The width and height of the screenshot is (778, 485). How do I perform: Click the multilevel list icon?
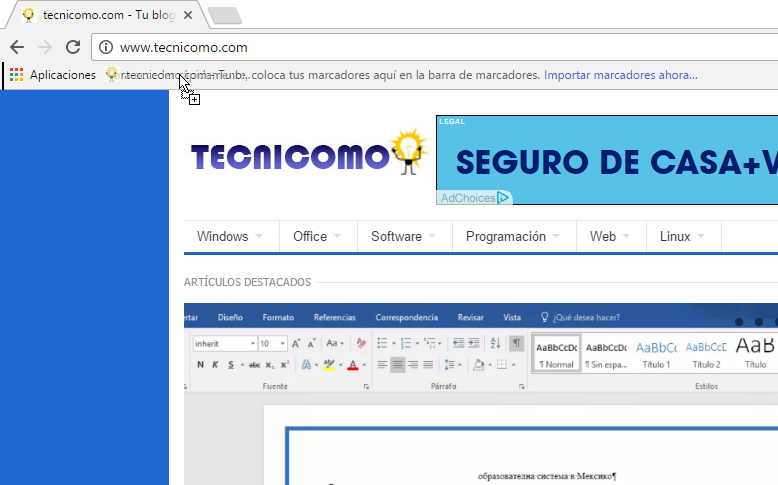point(430,343)
